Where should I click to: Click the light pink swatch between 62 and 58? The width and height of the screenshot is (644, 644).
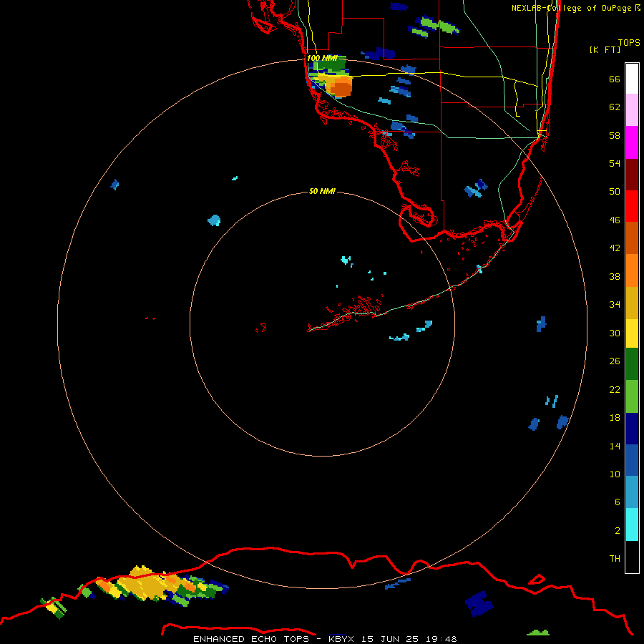[632, 109]
